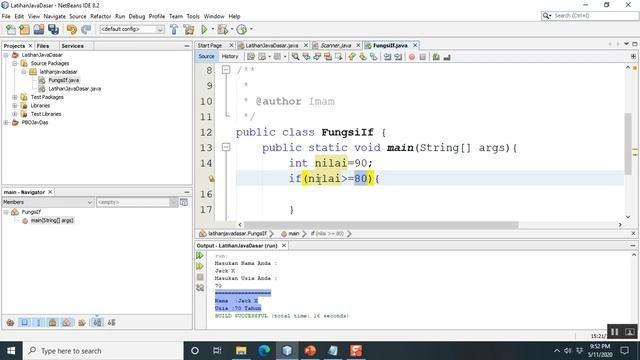Click Windows Start button
The height and width of the screenshot is (360, 640).
pos(11,351)
